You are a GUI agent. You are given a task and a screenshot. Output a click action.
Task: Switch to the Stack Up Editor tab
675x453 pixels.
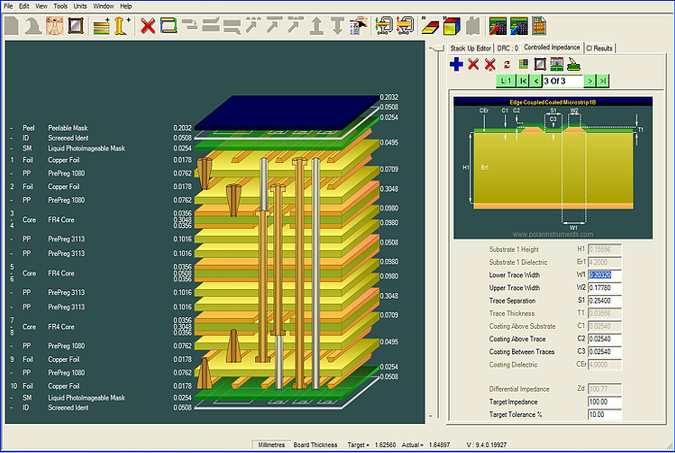(x=470, y=47)
